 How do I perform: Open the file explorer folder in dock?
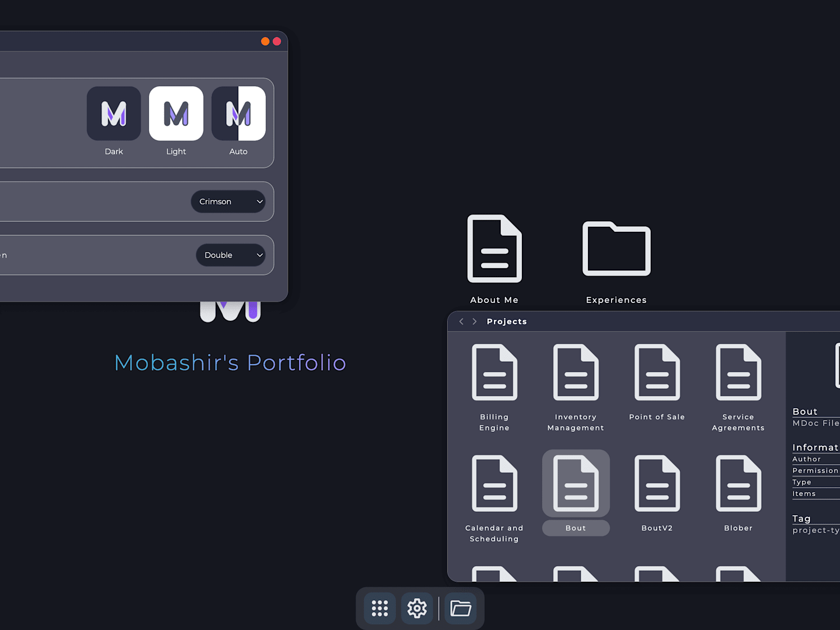click(460, 608)
